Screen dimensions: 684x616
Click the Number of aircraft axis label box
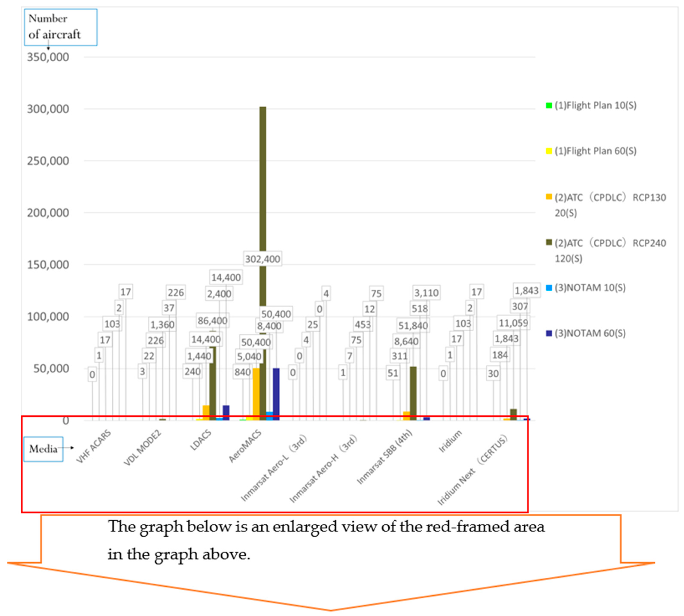pyautogui.click(x=61, y=27)
